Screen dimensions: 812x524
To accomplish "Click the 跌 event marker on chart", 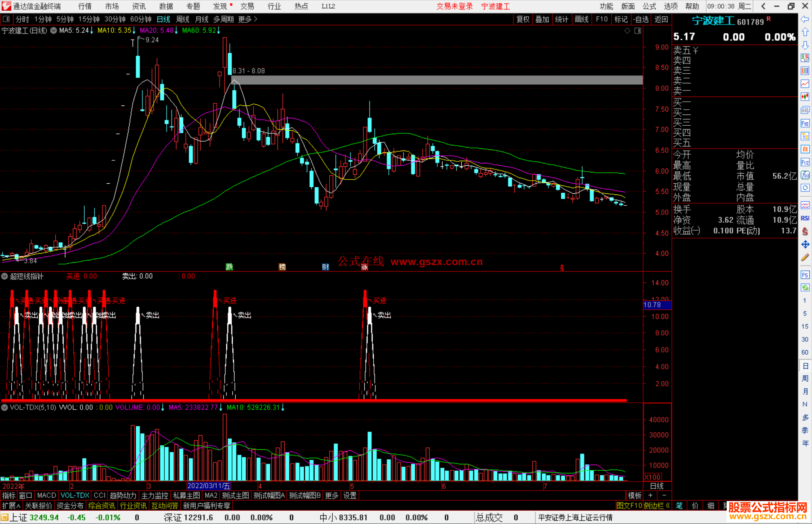I will tap(229, 267).
